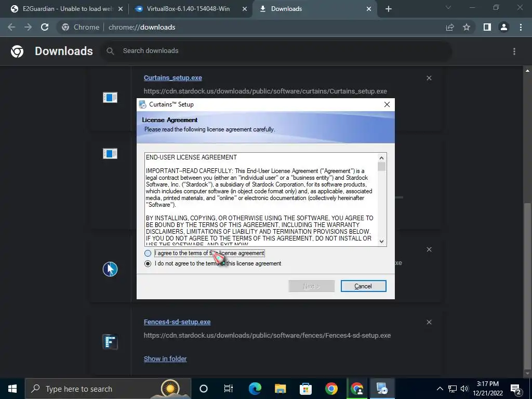Open Downloads page more actions menu
532x399 pixels.
tap(514, 51)
